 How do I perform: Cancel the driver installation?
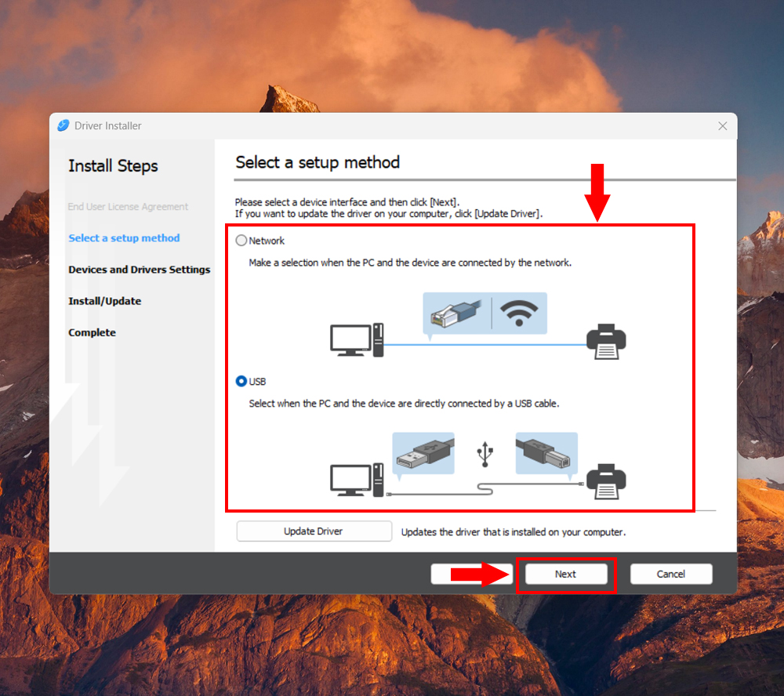coord(671,574)
